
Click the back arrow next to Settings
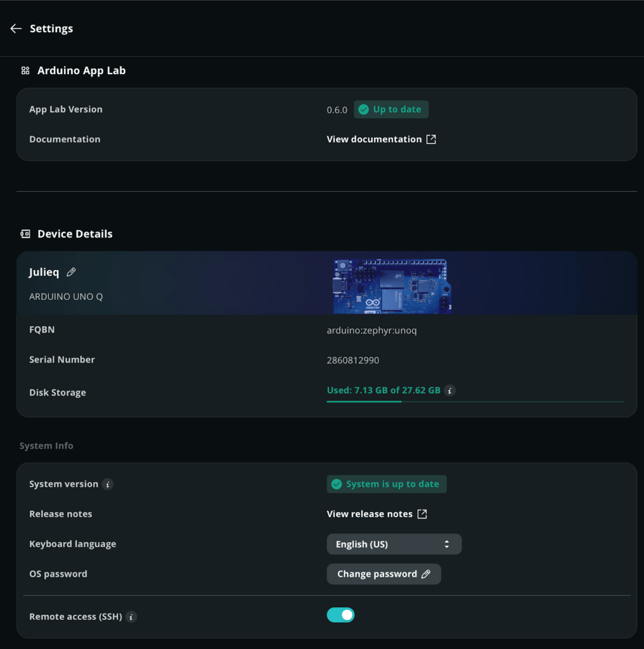(x=16, y=29)
